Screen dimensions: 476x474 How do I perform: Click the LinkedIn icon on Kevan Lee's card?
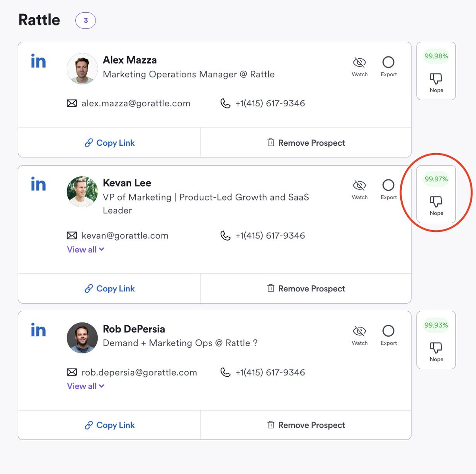point(38,184)
